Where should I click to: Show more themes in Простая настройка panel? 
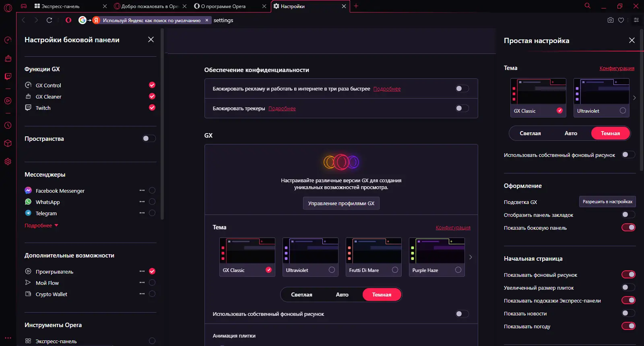click(634, 98)
